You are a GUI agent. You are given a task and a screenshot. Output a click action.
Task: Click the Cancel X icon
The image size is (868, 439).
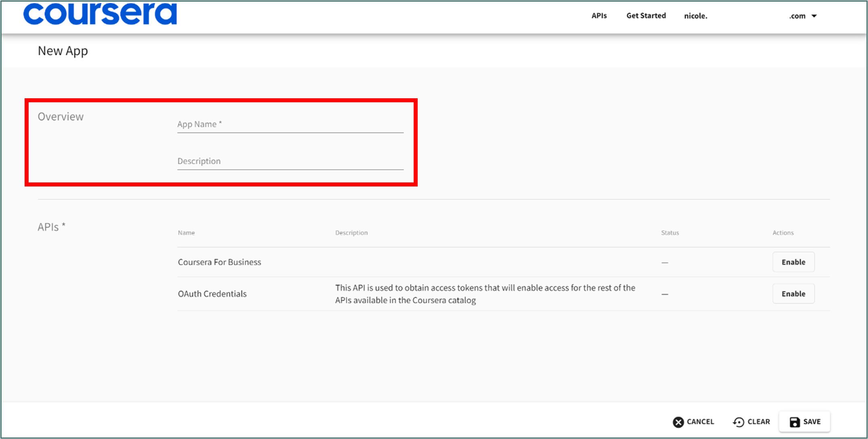pos(678,422)
